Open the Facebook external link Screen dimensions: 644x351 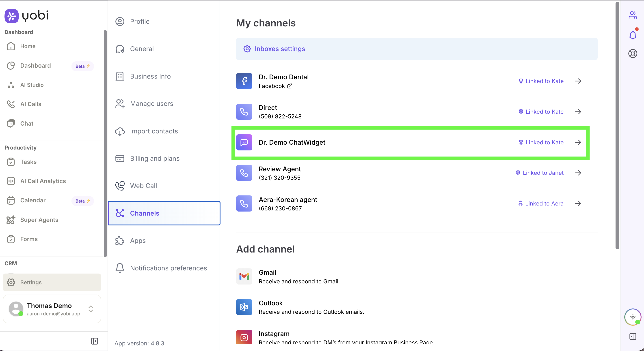point(290,86)
